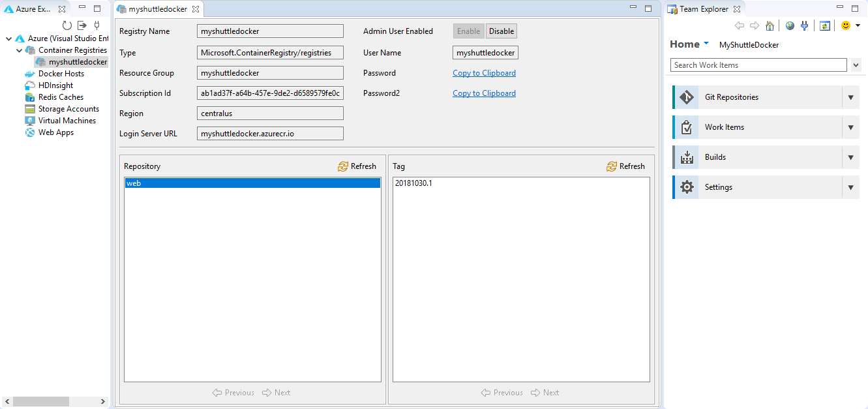Image resolution: width=868 pixels, height=409 pixels.
Task: Click Previous under the Tag list
Action: coord(501,393)
